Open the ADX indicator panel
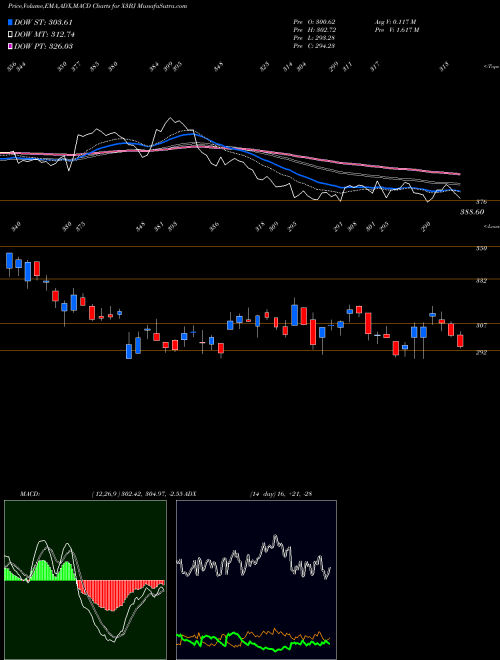 (x=256, y=580)
